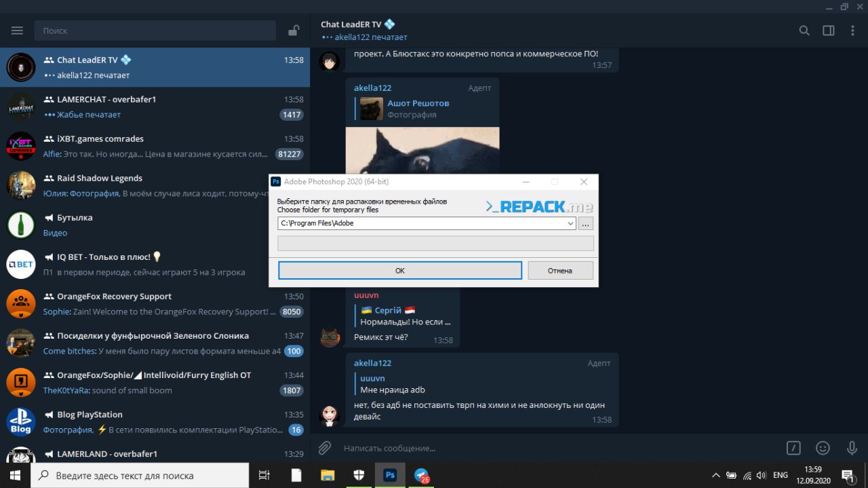Open Task View in the taskbar
Image resolution: width=868 pixels, height=488 pixels.
(264, 475)
